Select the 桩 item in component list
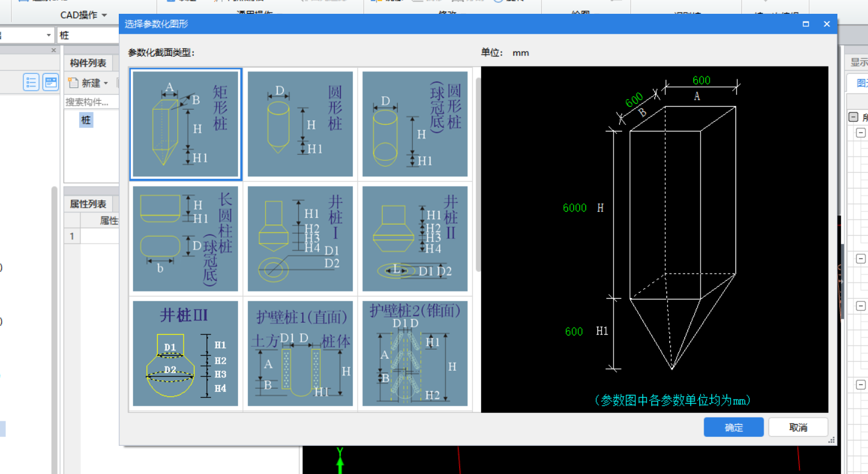 [x=86, y=120]
